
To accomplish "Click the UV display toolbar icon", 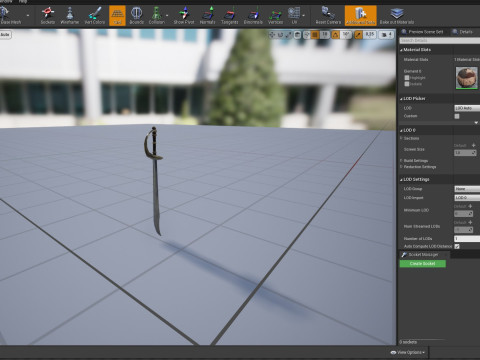I will click(x=294, y=15).
